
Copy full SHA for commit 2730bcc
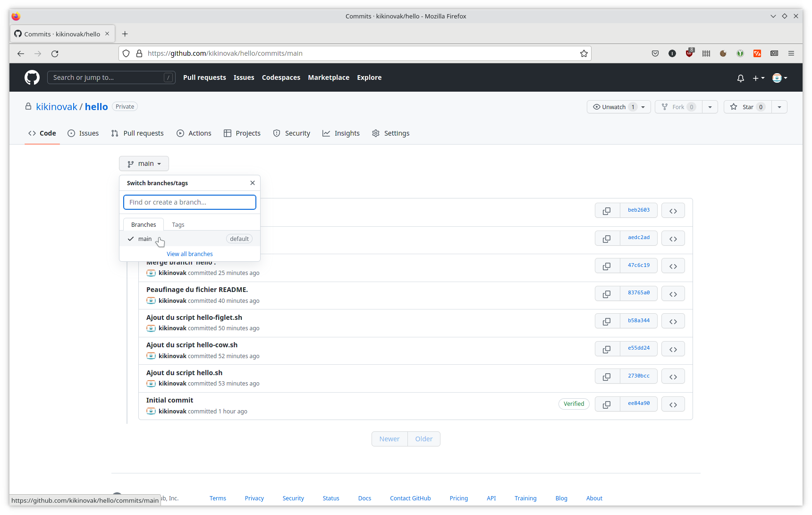coord(607,377)
